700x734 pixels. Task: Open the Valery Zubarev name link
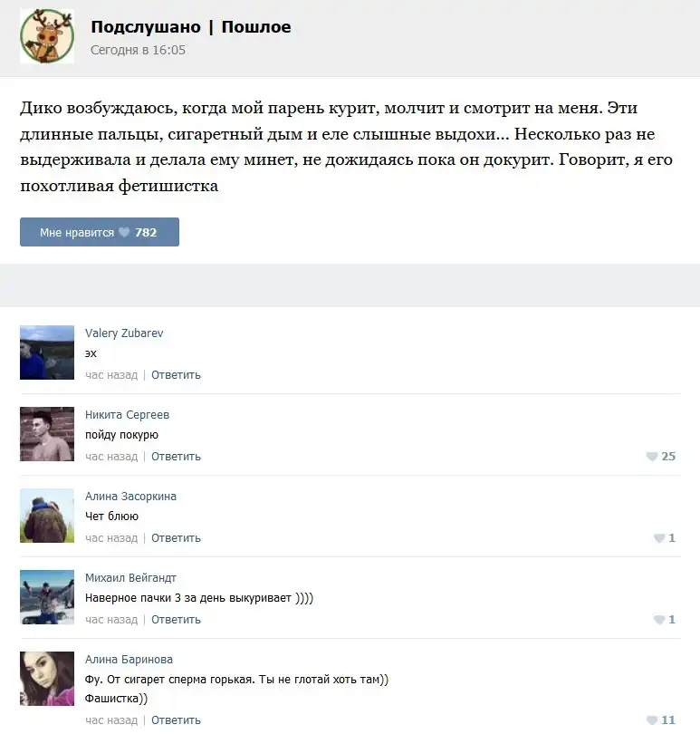[124, 333]
